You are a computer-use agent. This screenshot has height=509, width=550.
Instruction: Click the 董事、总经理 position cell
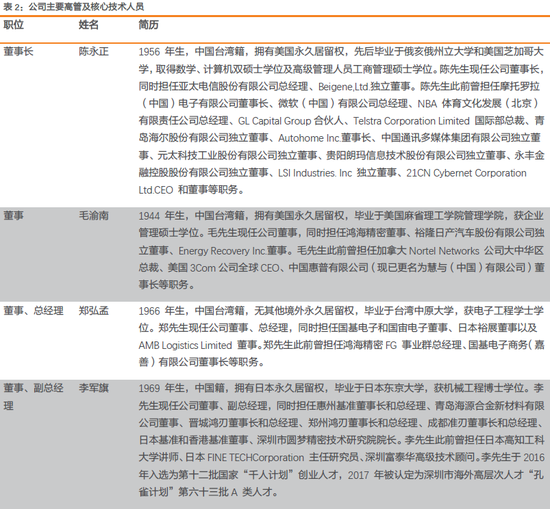(x=34, y=310)
